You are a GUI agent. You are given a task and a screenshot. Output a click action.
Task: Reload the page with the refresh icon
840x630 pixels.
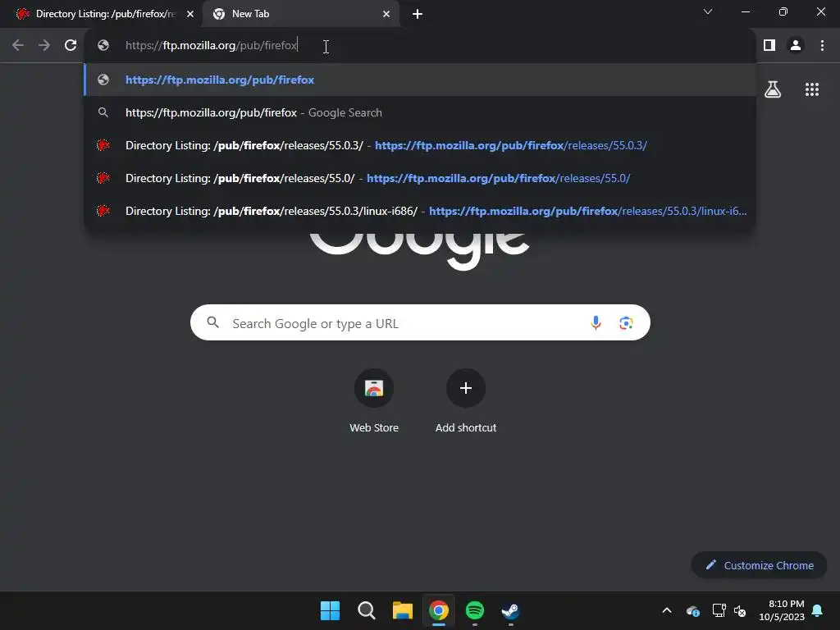pos(71,46)
